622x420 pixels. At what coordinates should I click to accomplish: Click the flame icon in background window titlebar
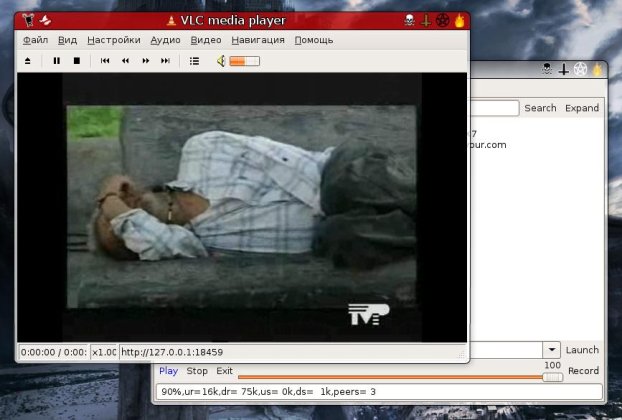coord(597,70)
